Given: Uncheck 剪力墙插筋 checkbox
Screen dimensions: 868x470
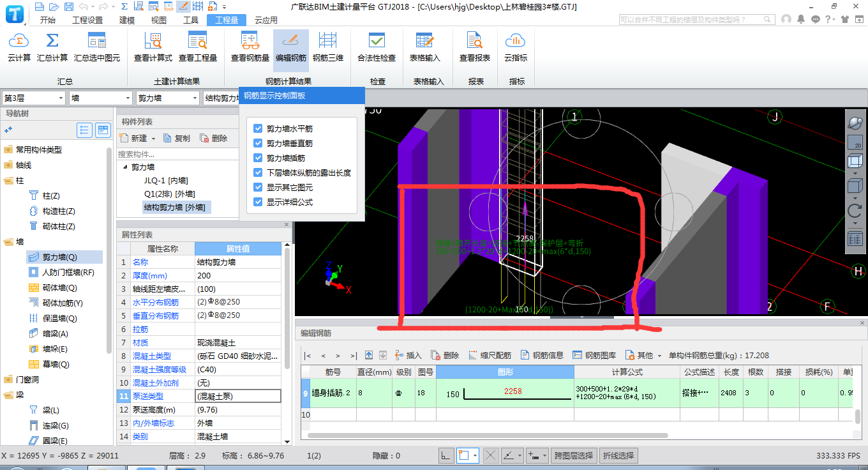Looking at the screenshot, I should click(x=258, y=158).
